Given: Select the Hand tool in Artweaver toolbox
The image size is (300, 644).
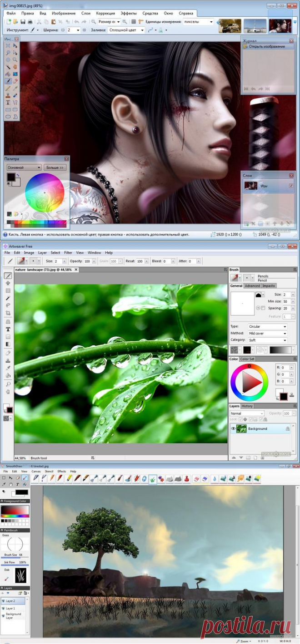Looking at the screenshot, I should [8, 392].
